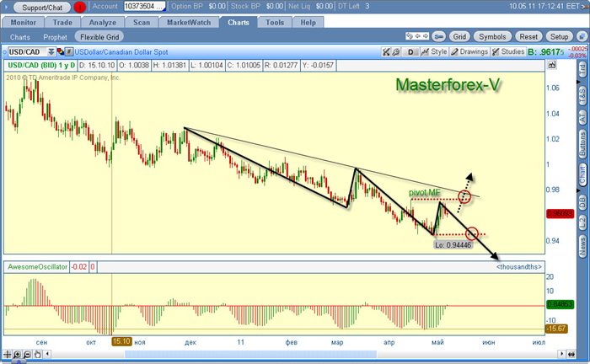Click the scroll left arrow

coord(47,354)
